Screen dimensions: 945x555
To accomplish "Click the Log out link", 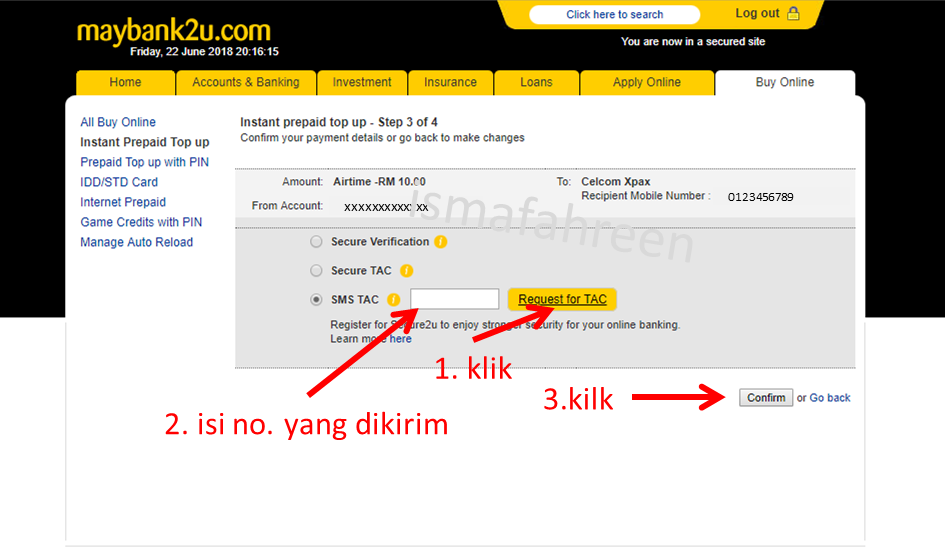I will [757, 13].
